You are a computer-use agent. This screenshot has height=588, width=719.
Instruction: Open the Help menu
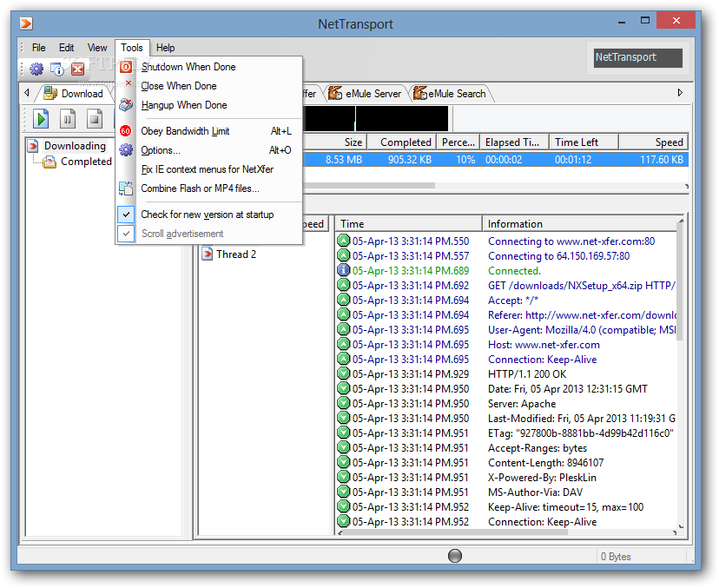point(166,48)
